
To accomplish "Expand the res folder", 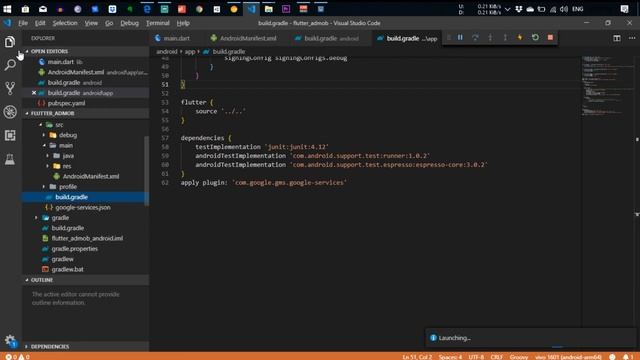I will click(48, 166).
